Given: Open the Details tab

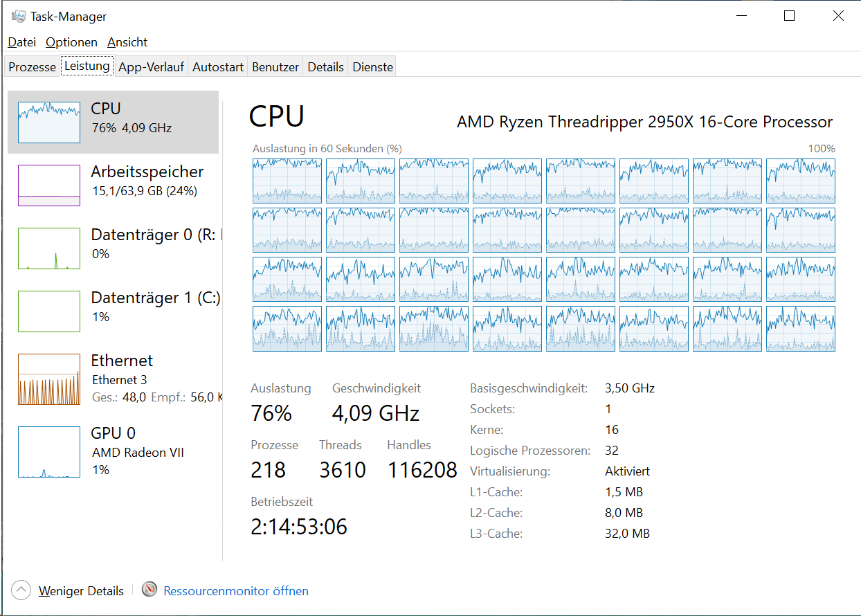Looking at the screenshot, I should tap(325, 67).
